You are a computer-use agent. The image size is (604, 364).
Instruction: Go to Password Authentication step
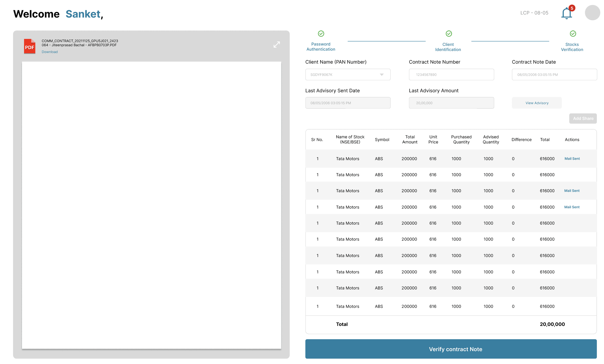click(321, 47)
